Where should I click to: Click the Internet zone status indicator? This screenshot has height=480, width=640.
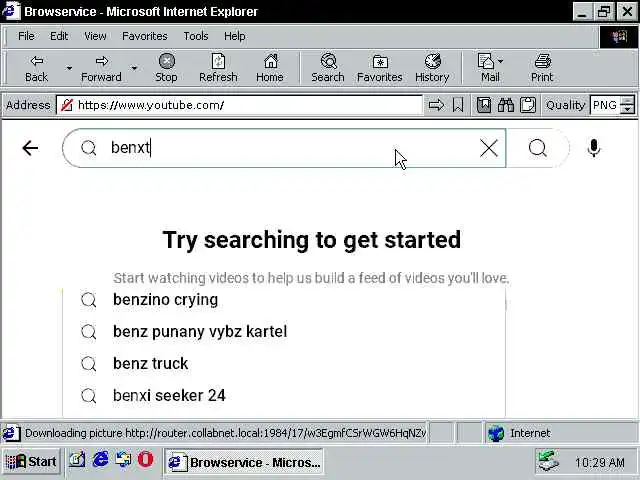point(562,433)
